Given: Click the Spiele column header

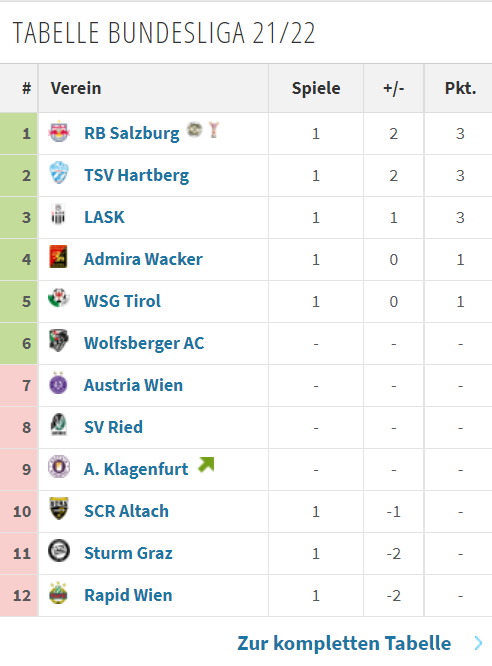Looking at the screenshot, I should coord(316,88).
